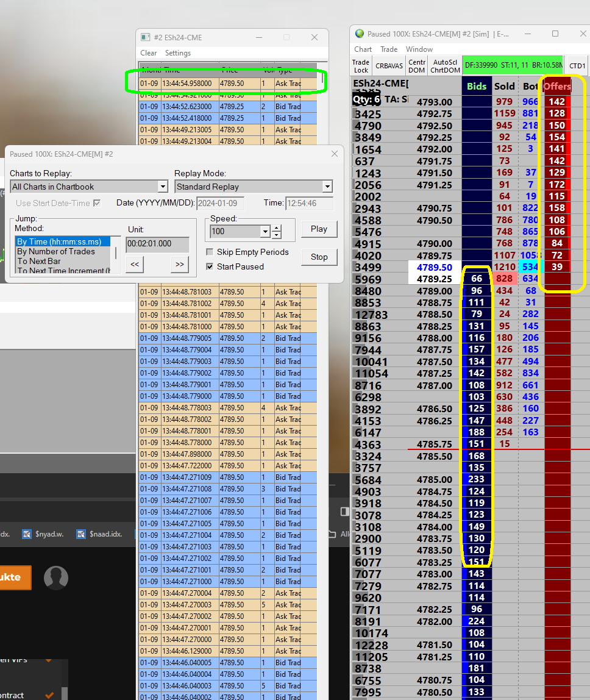Image resolution: width=590 pixels, height=700 pixels.
Task: Click the Bids column header
Action: pyautogui.click(x=476, y=87)
